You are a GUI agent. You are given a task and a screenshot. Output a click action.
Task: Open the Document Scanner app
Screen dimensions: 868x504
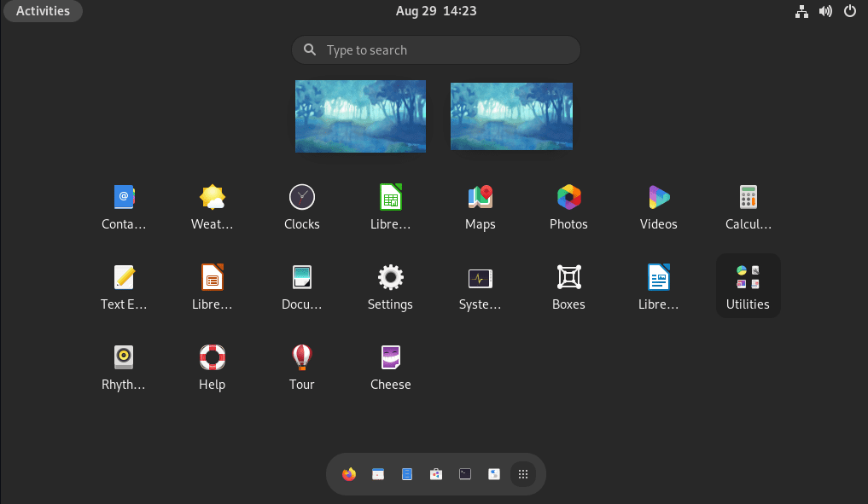pos(301,287)
